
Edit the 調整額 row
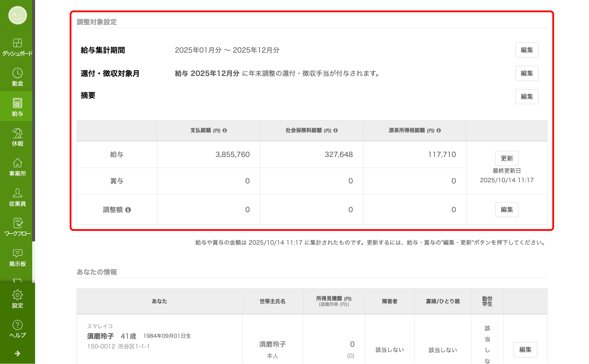tap(506, 210)
